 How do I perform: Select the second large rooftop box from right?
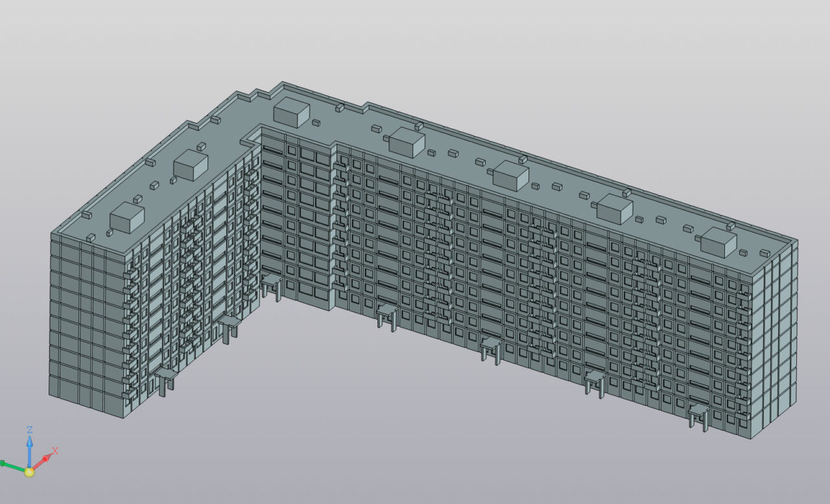coord(614,209)
